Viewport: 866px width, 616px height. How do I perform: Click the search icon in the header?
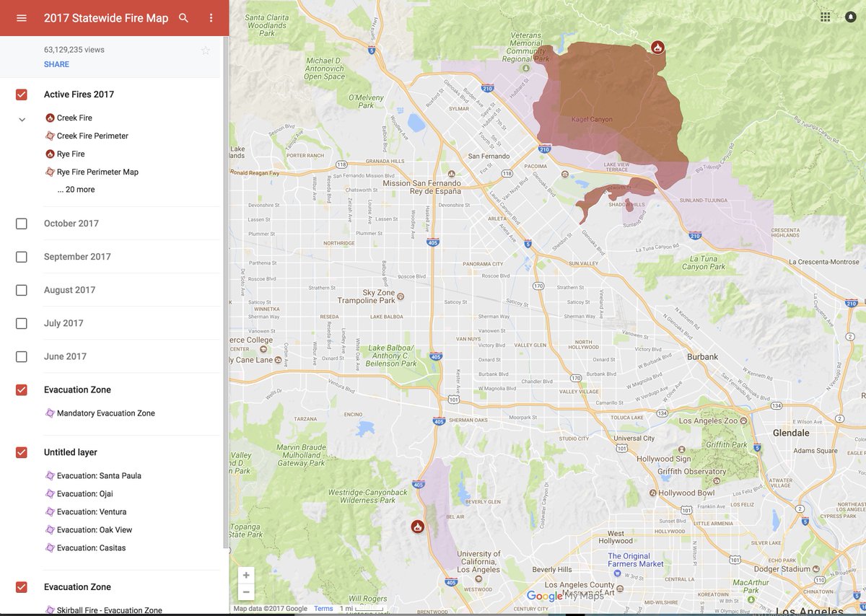pyautogui.click(x=183, y=18)
